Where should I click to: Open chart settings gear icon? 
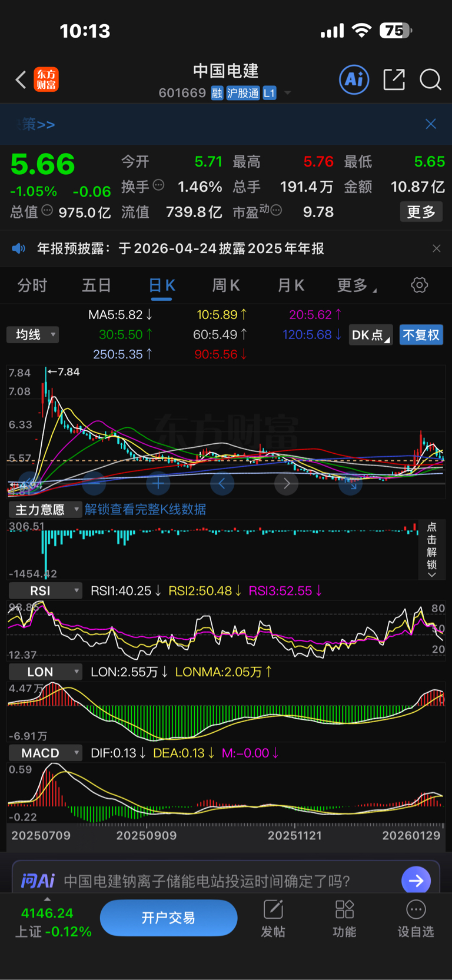[419, 285]
